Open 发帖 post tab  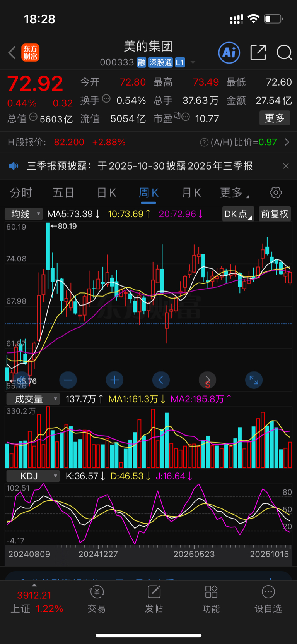154,599
